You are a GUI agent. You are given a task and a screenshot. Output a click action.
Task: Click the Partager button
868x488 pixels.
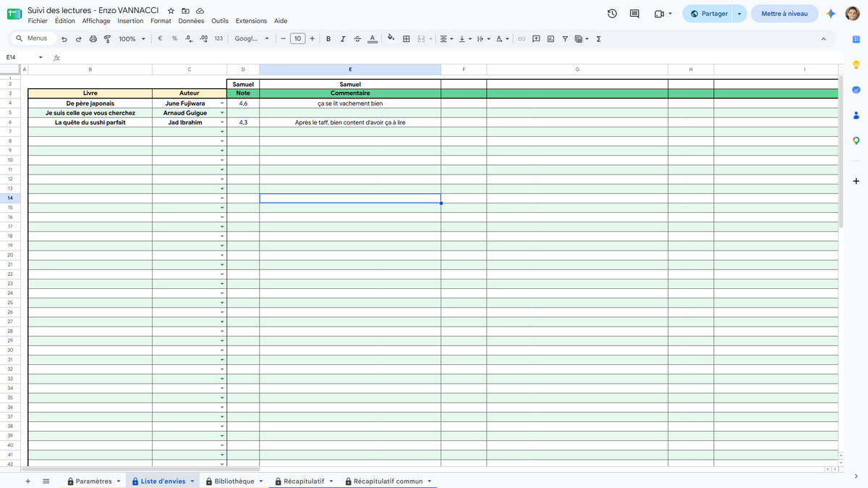click(708, 14)
